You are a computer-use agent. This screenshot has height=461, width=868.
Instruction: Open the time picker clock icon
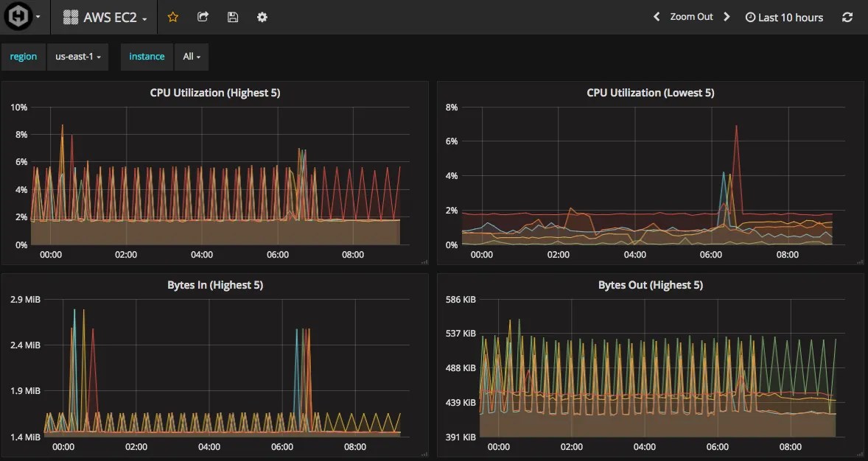click(749, 17)
